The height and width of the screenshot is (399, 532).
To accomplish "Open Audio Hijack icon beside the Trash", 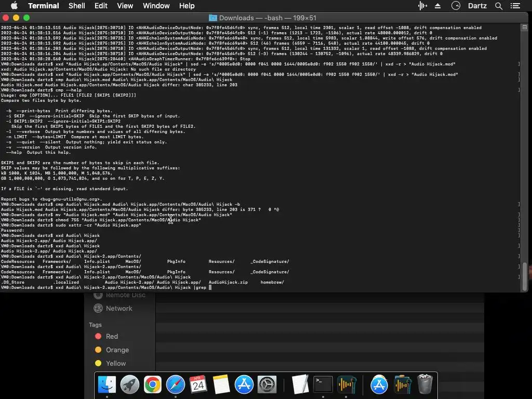I will 402,384.
